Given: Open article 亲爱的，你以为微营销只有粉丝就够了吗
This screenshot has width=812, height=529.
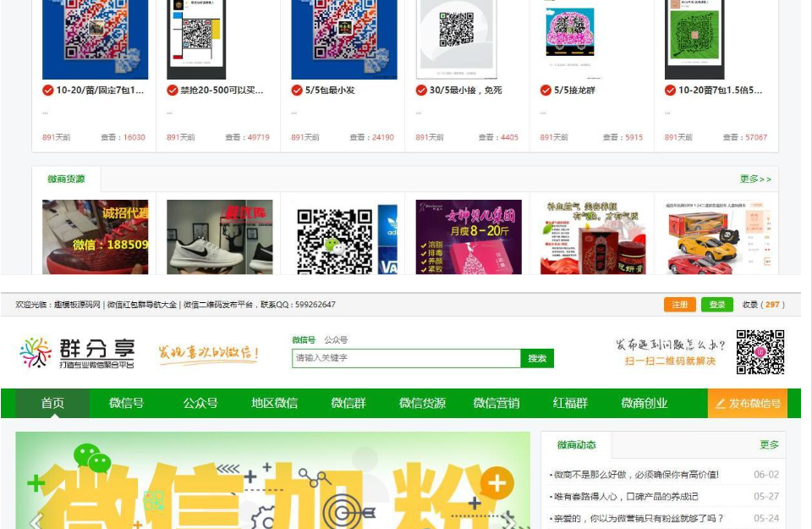Looking at the screenshot, I should [639, 518].
